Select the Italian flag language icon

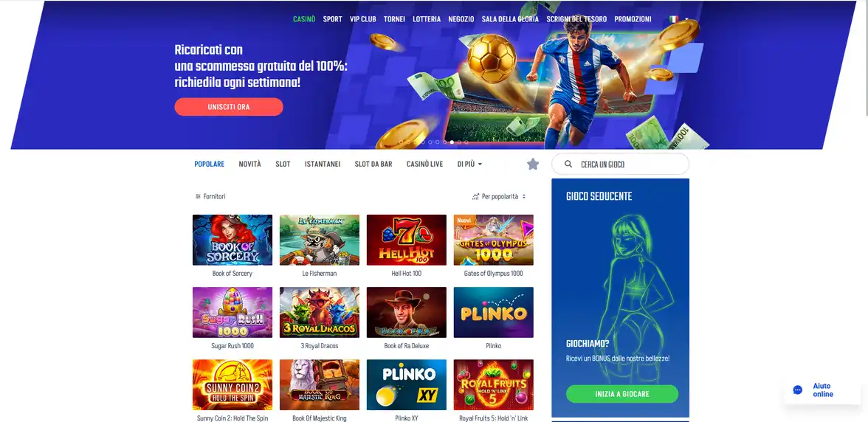pos(674,18)
